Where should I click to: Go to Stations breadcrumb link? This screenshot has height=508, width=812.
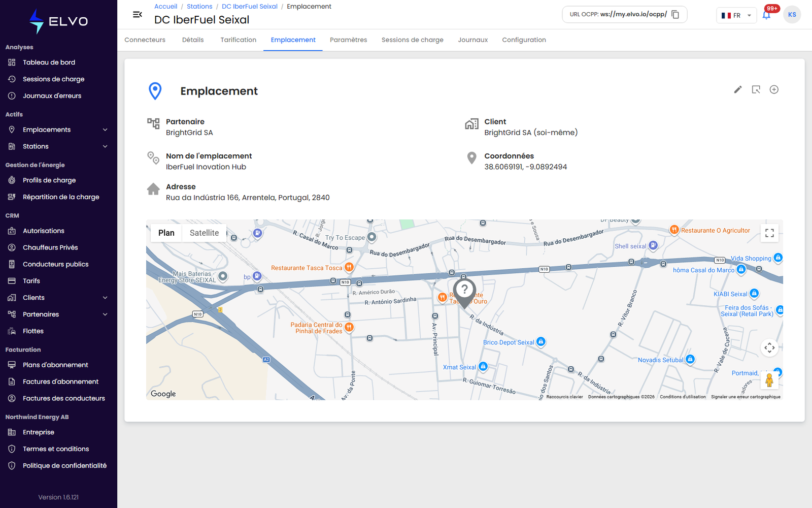(199, 7)
